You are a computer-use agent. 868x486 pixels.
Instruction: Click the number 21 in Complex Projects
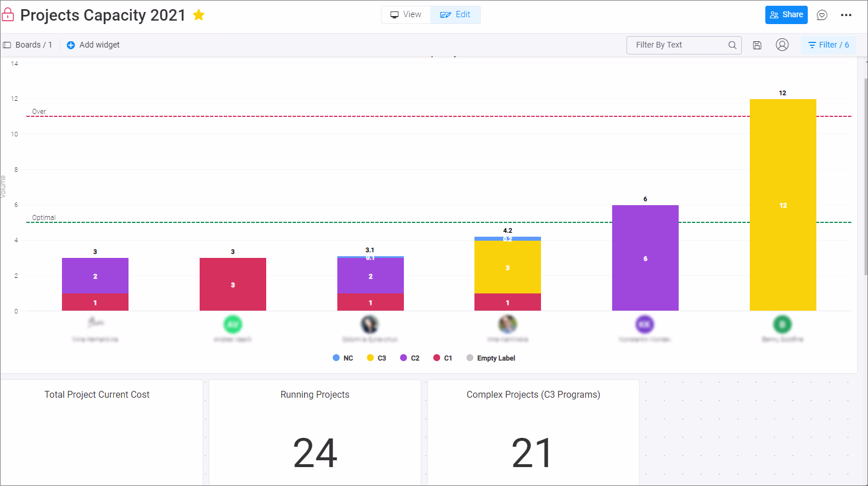pos(532,453)
